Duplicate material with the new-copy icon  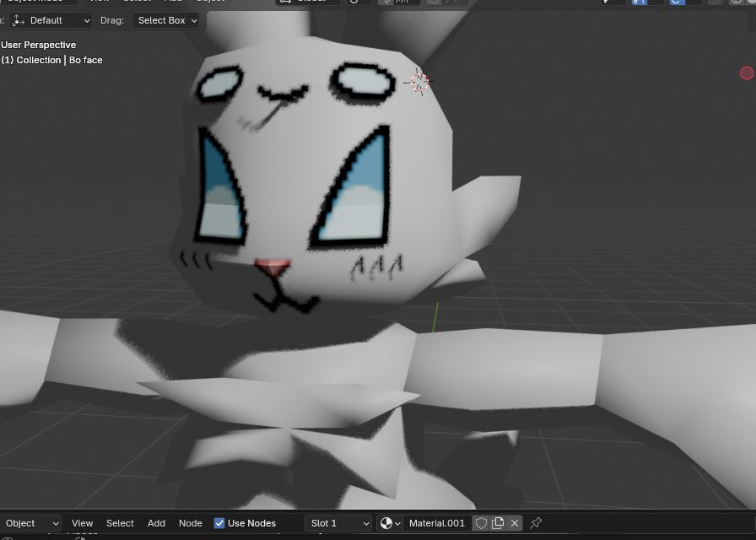(498, 523)
